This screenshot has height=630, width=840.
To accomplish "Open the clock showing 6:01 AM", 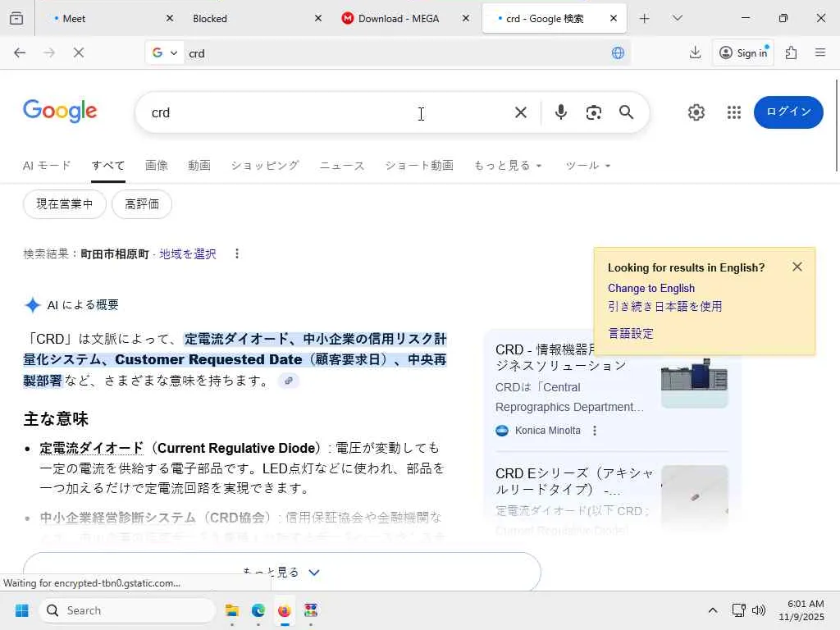I will pyautogui.click(x=801, y=610).
